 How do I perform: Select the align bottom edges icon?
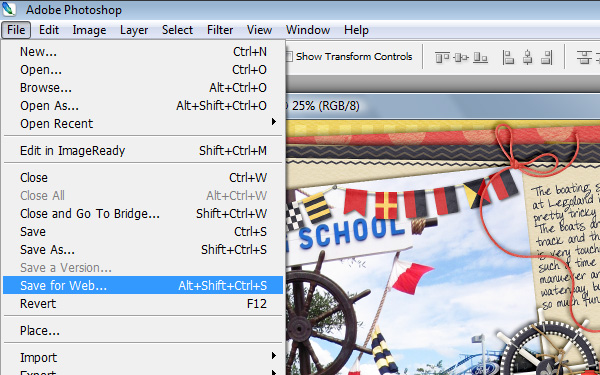click(x=480, y=58)
